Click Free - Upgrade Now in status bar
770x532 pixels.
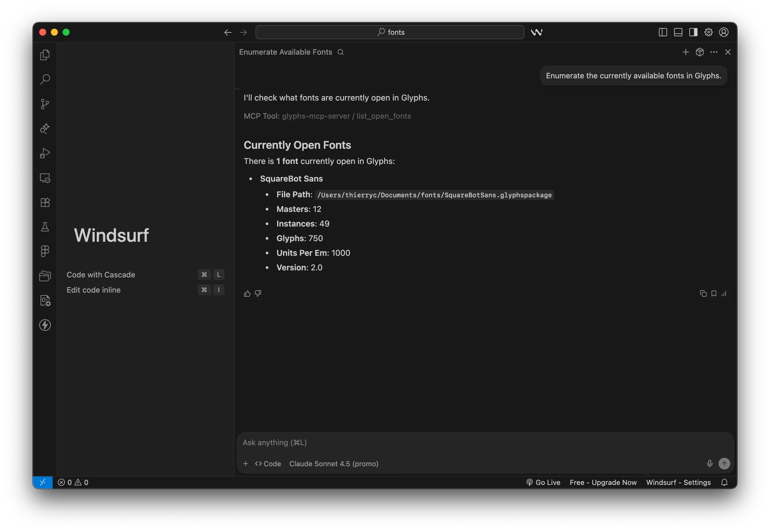[603, 482]
